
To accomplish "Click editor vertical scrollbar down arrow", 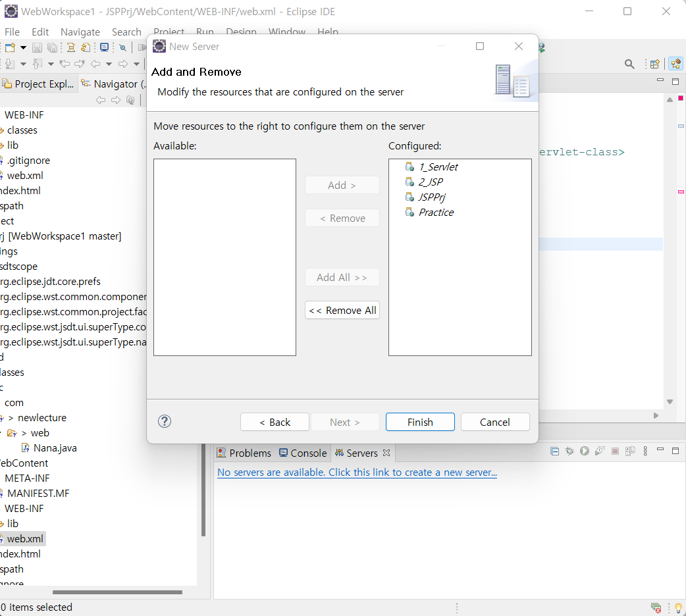I will pyautogui.click(x=670, y=401).
